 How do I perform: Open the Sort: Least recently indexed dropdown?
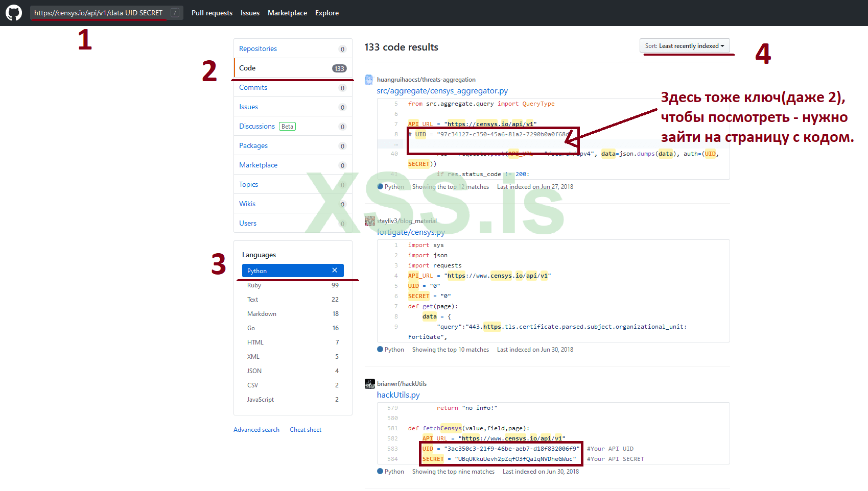tap(686, 45)
